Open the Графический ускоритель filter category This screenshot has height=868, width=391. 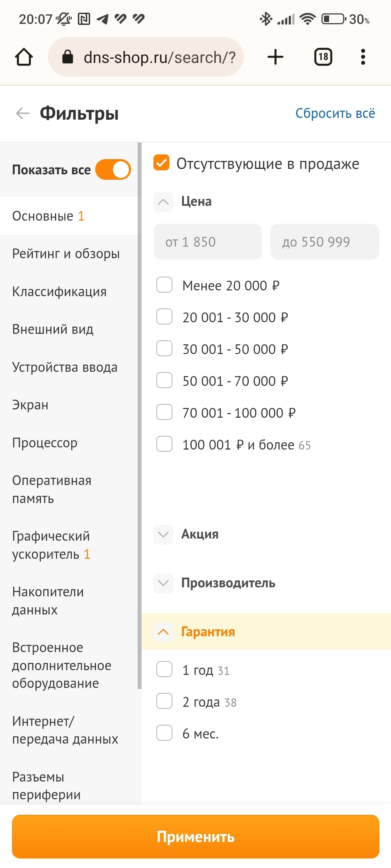51,545
